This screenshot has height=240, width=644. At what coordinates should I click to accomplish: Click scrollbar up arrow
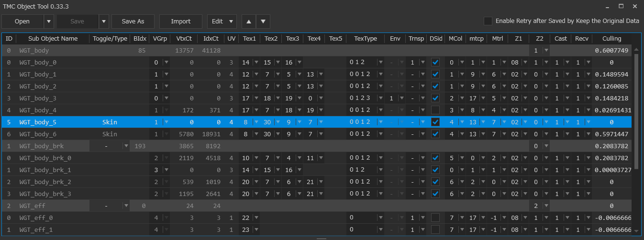(637, 49)
